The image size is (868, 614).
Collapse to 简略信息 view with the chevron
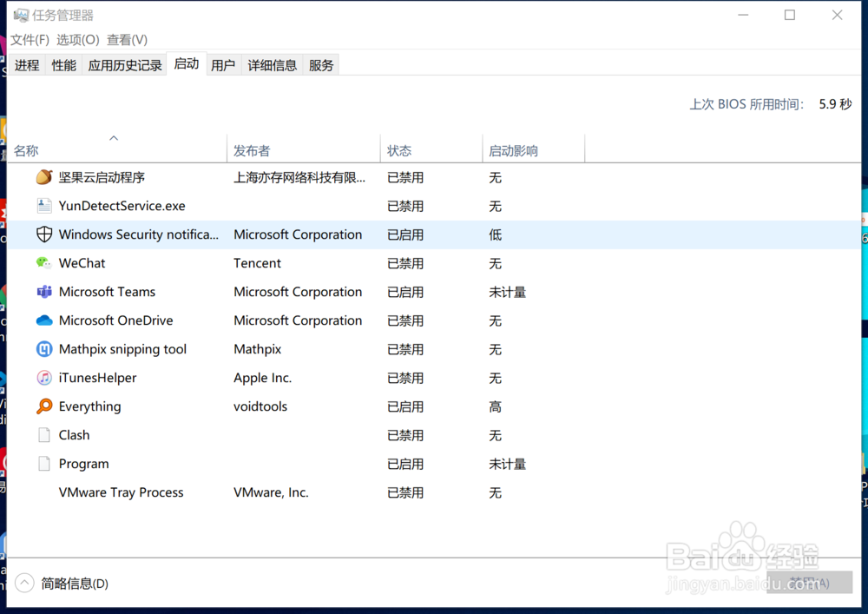[x=24, y=584]
